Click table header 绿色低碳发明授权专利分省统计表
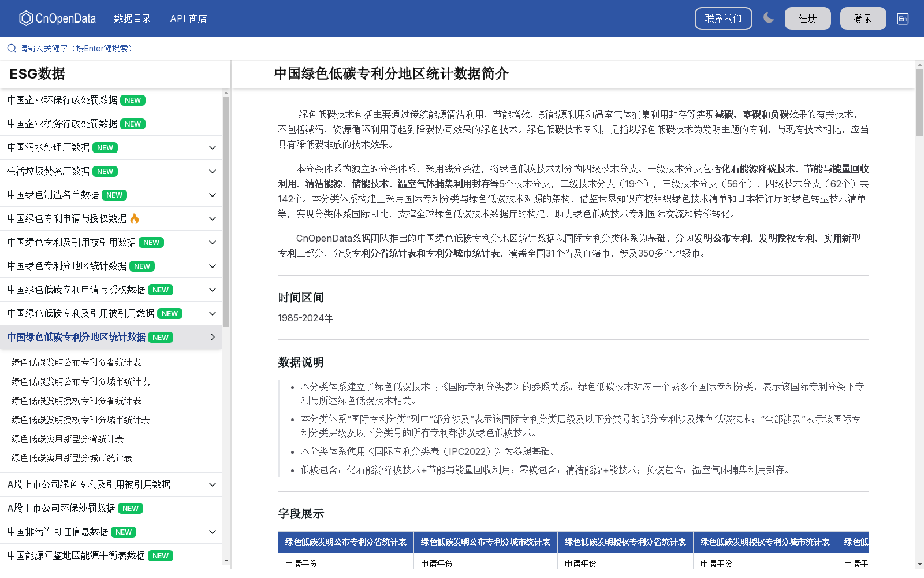 coord(625,542)
